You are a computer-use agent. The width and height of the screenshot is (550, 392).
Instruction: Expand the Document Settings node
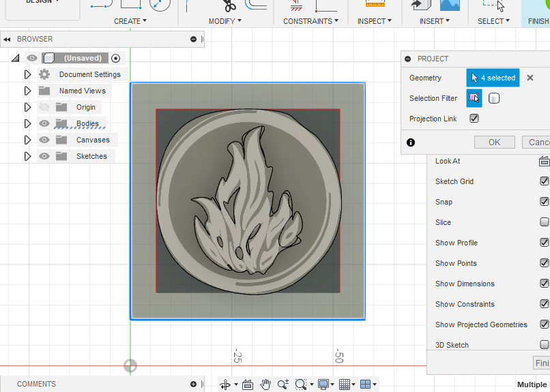coord(27,74)
